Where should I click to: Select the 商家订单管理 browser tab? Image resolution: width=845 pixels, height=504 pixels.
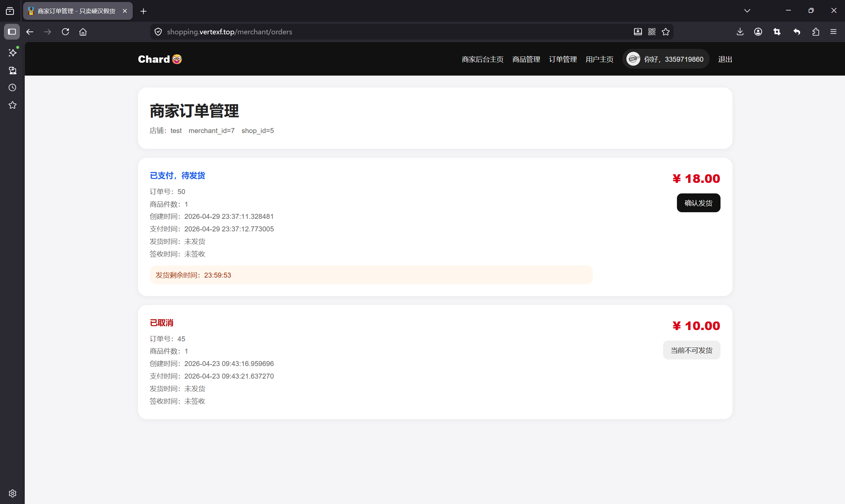(78, 11)
